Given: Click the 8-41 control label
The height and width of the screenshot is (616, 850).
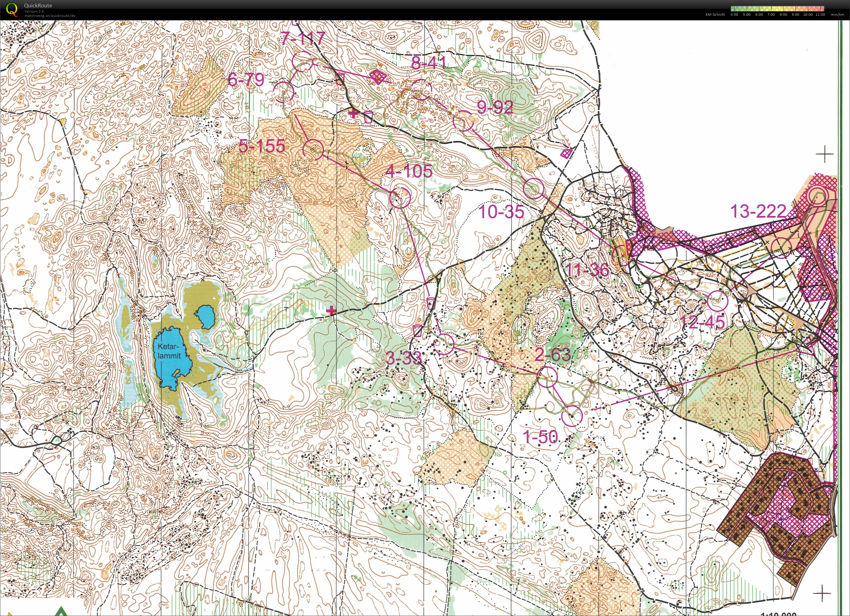Looking at the screenshot, I should [x=428, y=63].
